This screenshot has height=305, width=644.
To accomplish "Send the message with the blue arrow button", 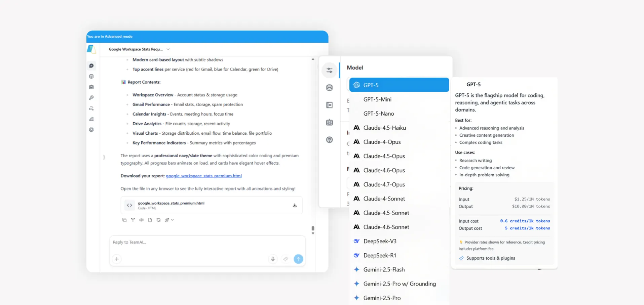I will [x=298, y=259].
